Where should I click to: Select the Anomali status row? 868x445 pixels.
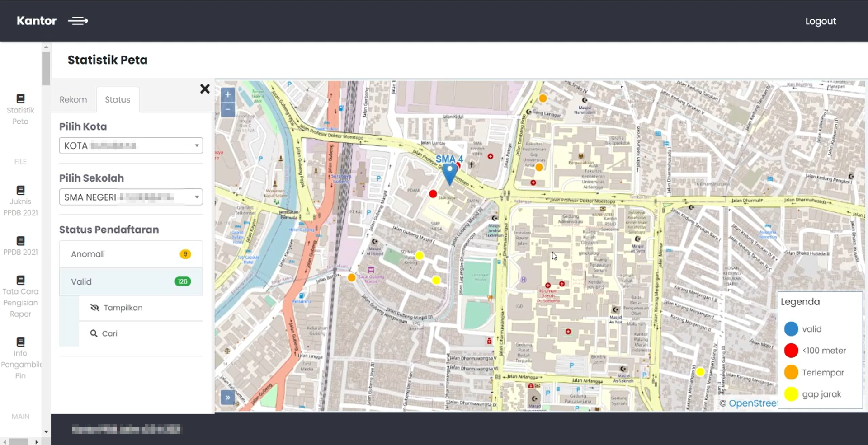pos(131,254)
